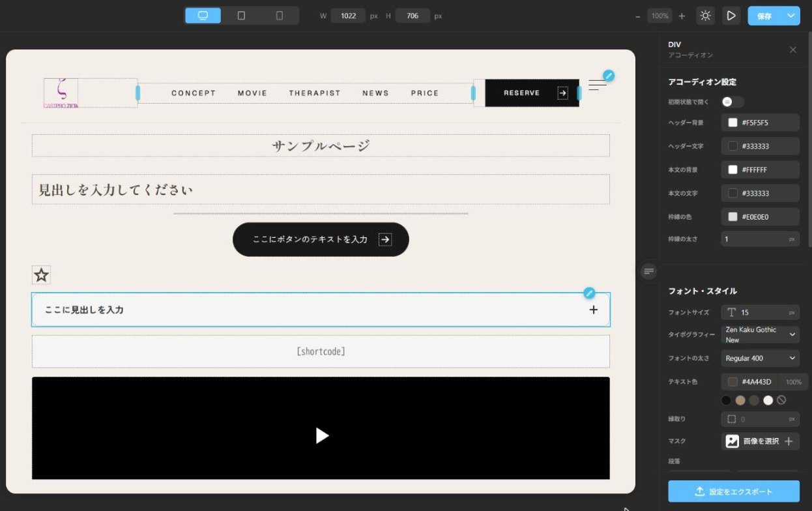Select the ここに見出しを入力 accordion header
This screenshot has width=812, height=511.
tap(321, 310)
